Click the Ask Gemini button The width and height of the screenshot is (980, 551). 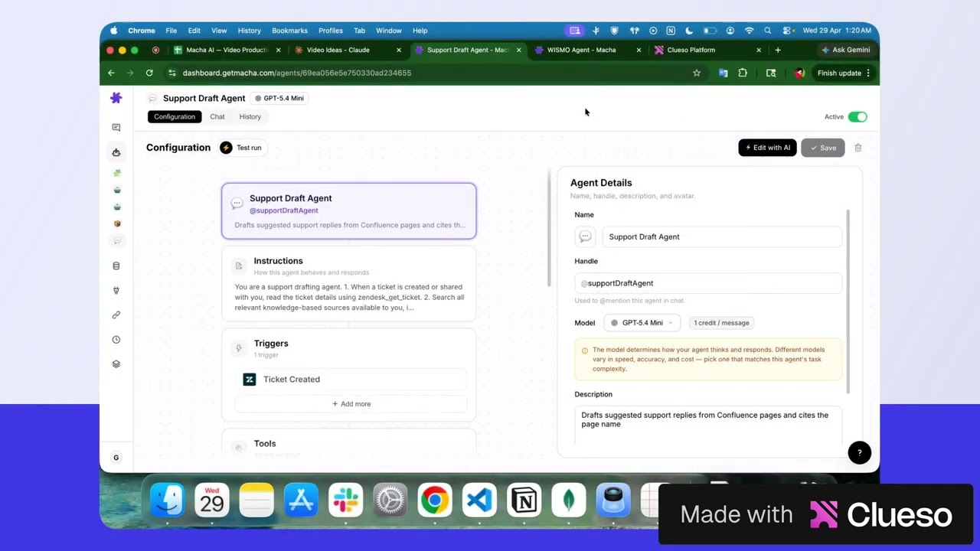(x=845, y=50)
